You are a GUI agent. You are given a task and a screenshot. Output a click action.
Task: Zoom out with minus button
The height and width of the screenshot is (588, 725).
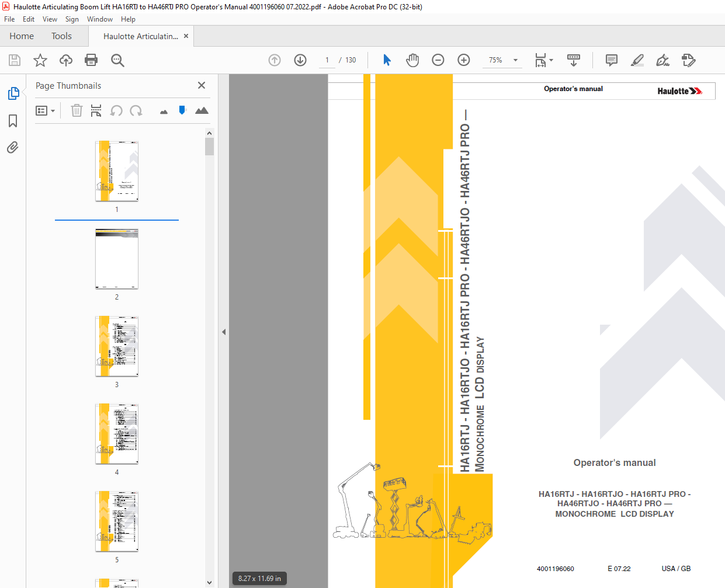pos(438,60)
